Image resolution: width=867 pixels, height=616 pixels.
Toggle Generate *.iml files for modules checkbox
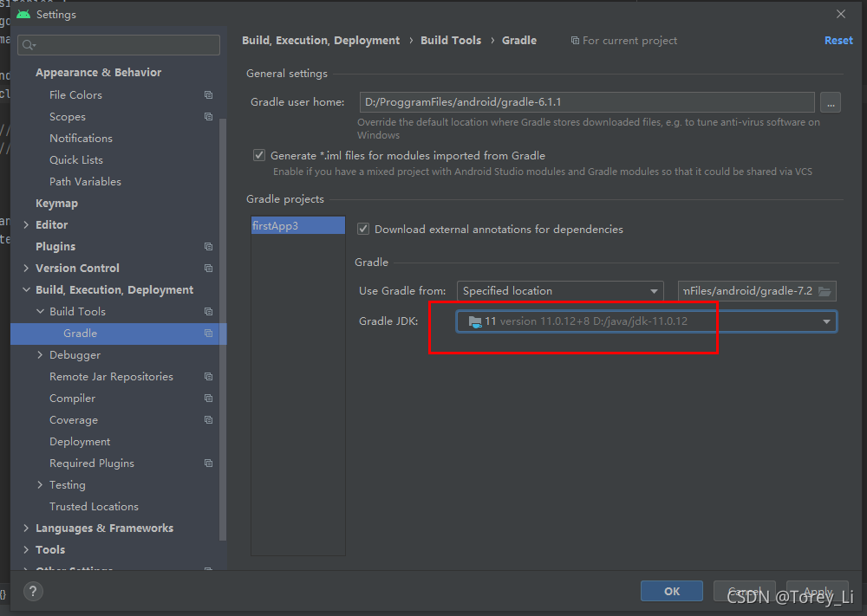click(258, 155)
